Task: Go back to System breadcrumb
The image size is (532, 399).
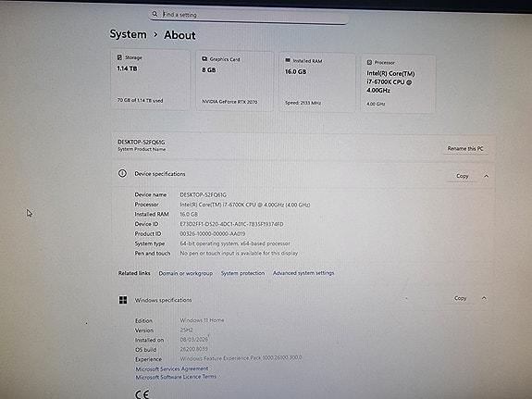Action: click(x=128, y=34)
